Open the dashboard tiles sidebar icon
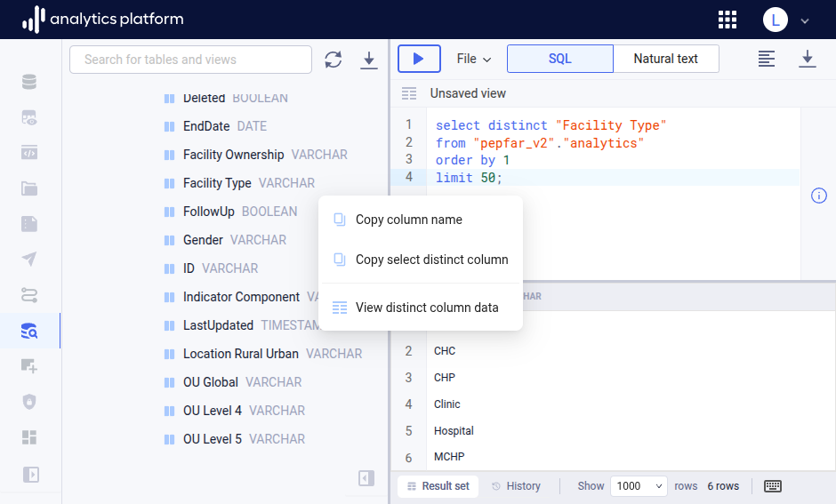Viewport: 836px width, 504px height. point(29,437)
